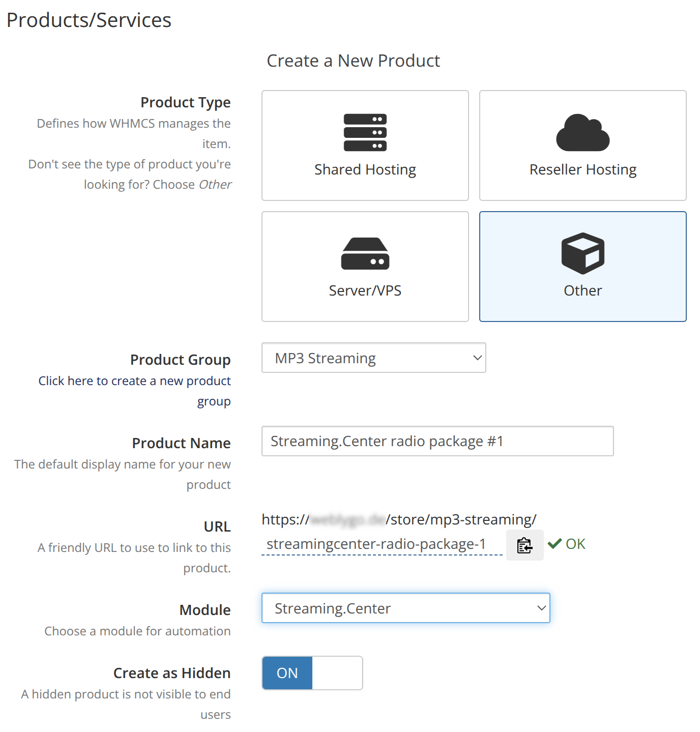Screen dimensions: 700x732
Task: Click the ON label of hidden toggle
Action: [x=287, y=673]
